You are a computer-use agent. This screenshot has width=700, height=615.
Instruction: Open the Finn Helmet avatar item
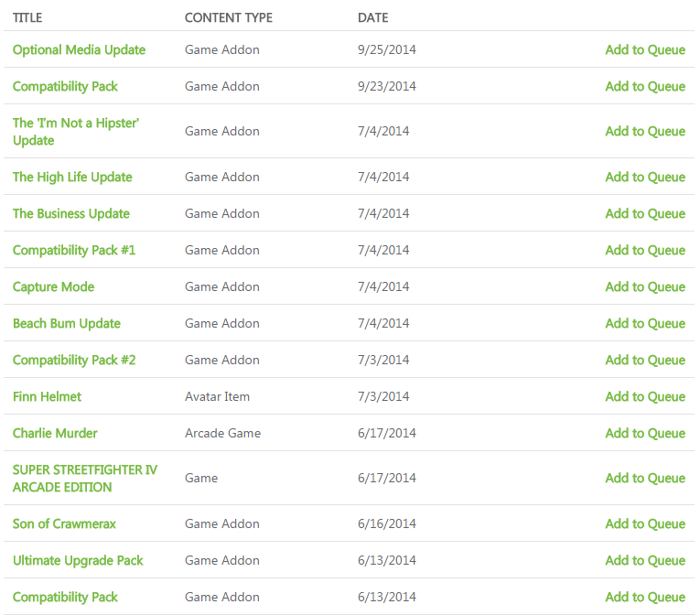(47, 396)
